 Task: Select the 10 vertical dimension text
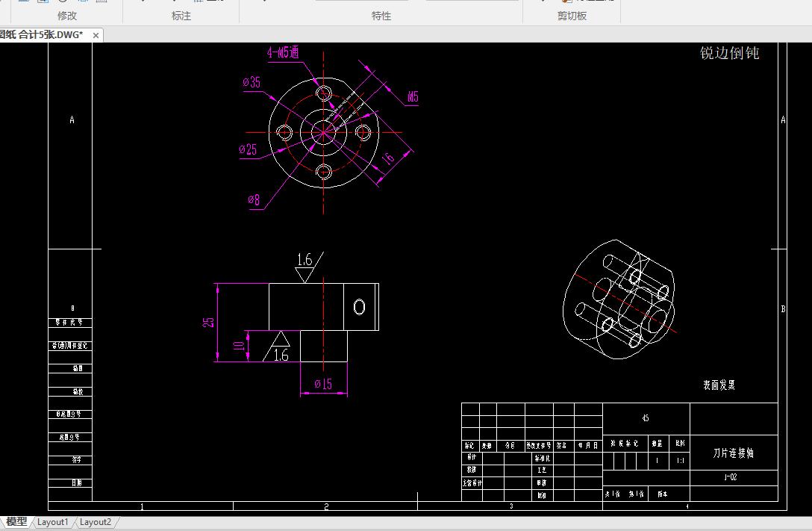click(239, 346)
